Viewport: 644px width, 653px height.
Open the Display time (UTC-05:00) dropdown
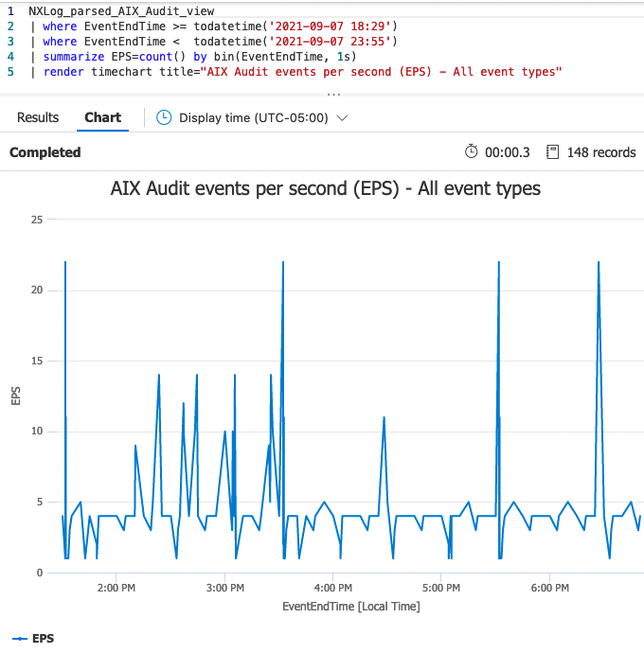[x=253, y=117]
